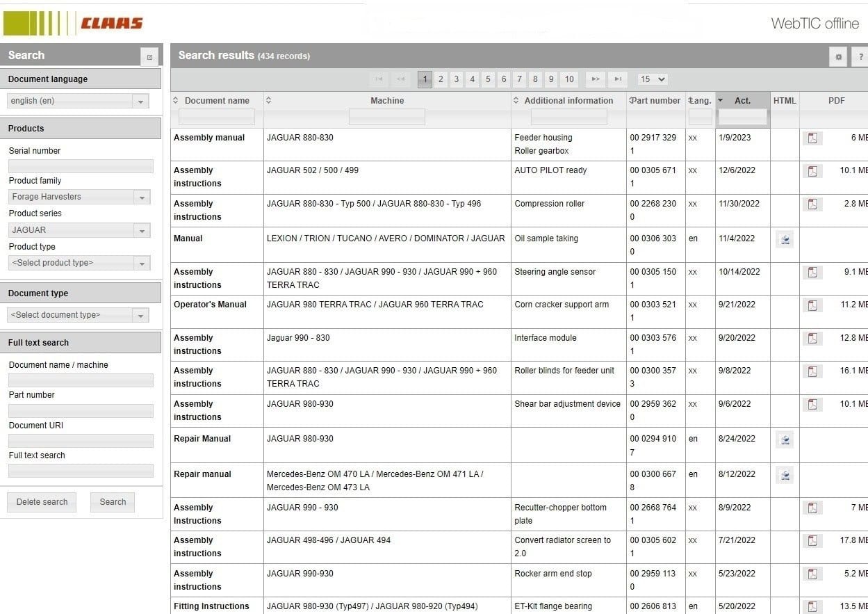
Task: Toggle sorting on the Additional information column
Action: pos(514,100)
